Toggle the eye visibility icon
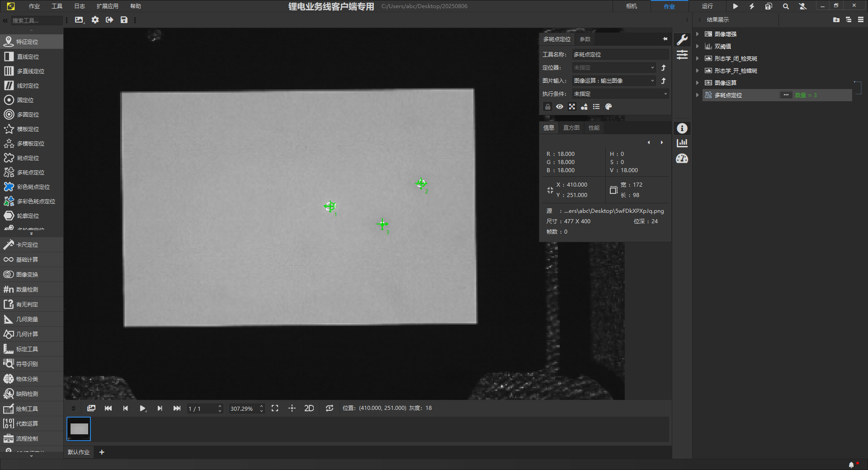Viewport: 868px width, 470px height. pos(560,107)
